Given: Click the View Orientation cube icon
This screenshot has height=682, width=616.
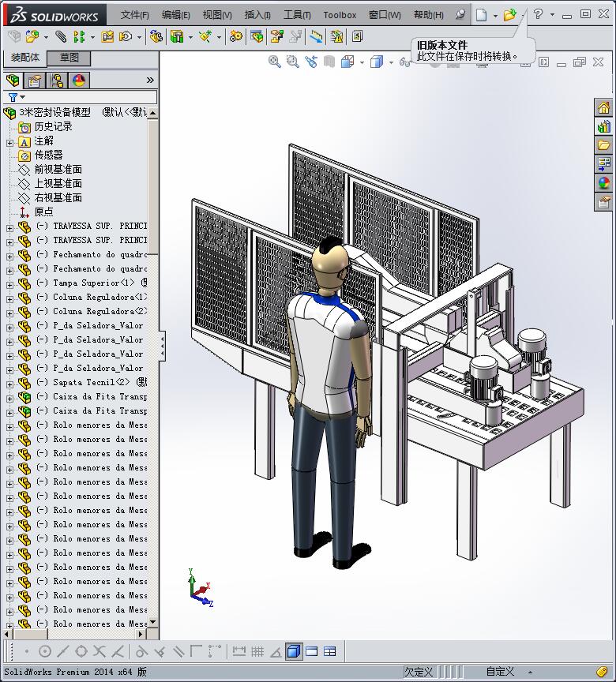Looking at the screenshot, I should 347,62.
